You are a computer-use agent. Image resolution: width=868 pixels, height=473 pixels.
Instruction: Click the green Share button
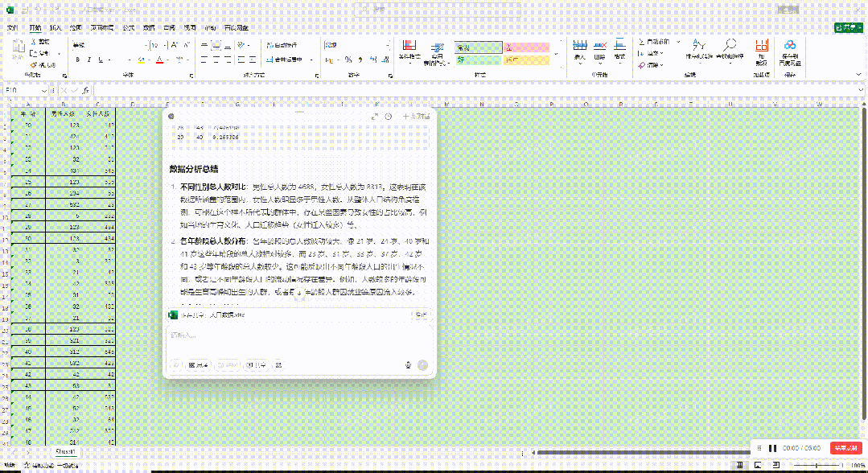(x=849, y=27)
